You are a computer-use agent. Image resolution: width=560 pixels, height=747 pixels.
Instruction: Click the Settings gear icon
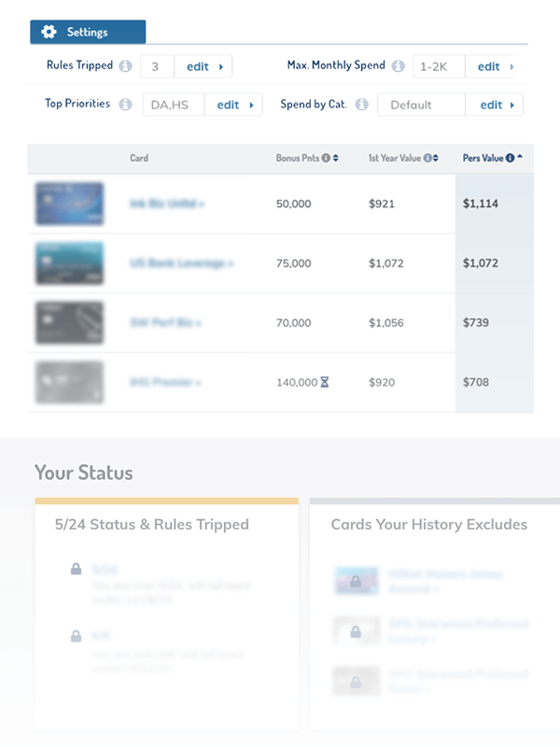click(x=49, y=32)
